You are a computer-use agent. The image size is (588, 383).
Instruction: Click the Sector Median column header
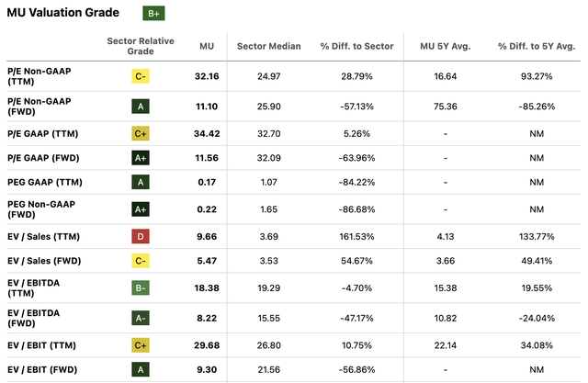(268, 47)
